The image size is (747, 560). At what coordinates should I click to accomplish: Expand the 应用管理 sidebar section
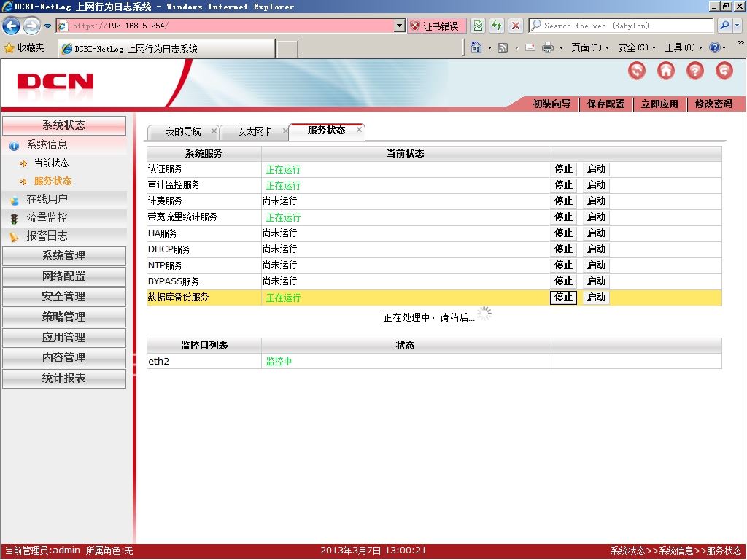click(64, 338)
